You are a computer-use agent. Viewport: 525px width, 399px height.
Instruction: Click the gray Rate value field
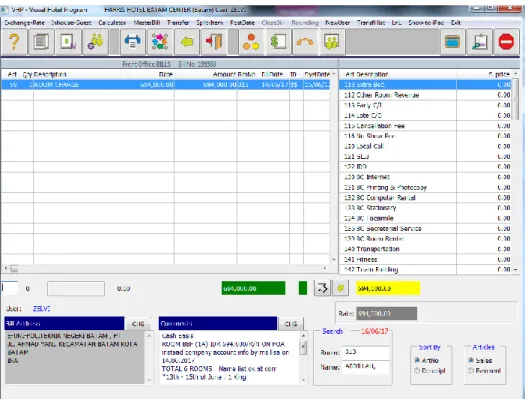pos(386,314)
